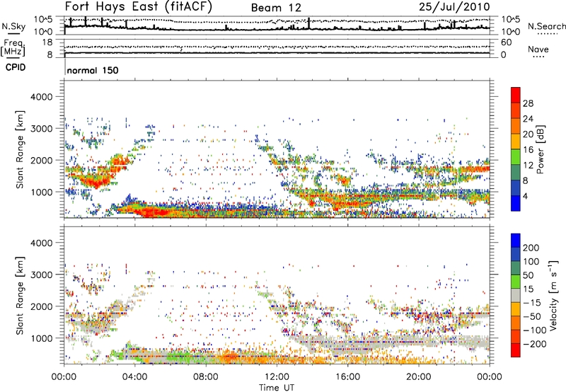The width and height of the screenshot is (566, 392).
Task: Click the power panel 'Slant Range [km]' label
Action: click(20, 149)
